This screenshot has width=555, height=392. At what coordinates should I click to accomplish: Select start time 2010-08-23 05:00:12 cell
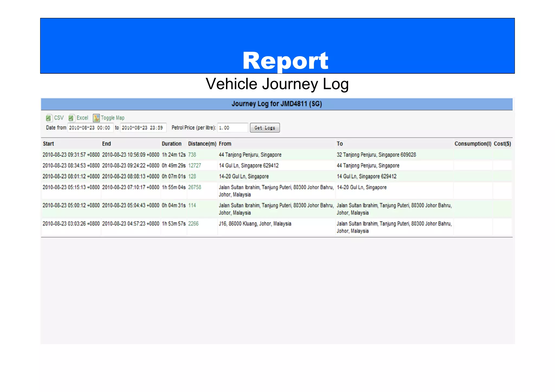point(71,205)
